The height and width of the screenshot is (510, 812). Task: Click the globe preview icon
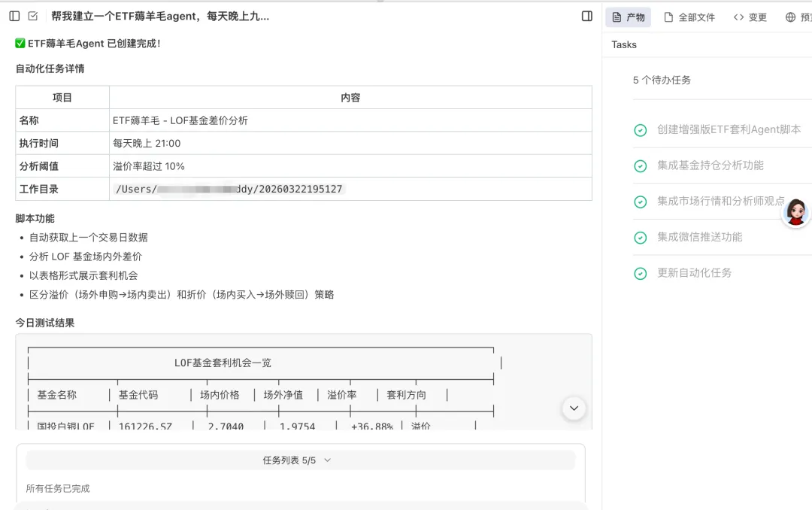tap(790, 17)
